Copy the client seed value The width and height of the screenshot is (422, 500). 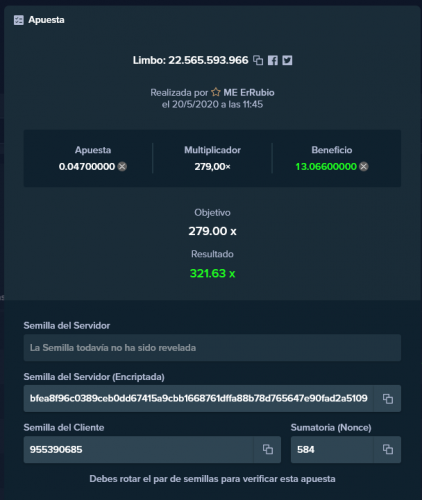[267, 449]
